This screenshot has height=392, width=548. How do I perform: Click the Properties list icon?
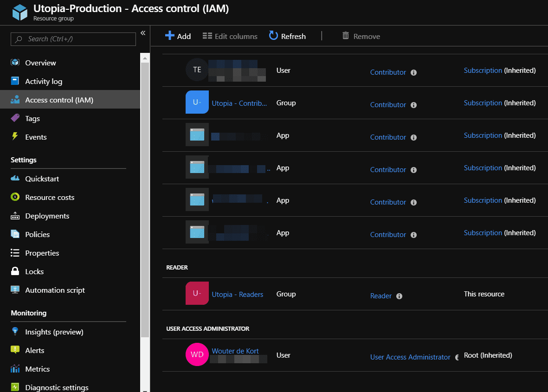coord(15,253)
